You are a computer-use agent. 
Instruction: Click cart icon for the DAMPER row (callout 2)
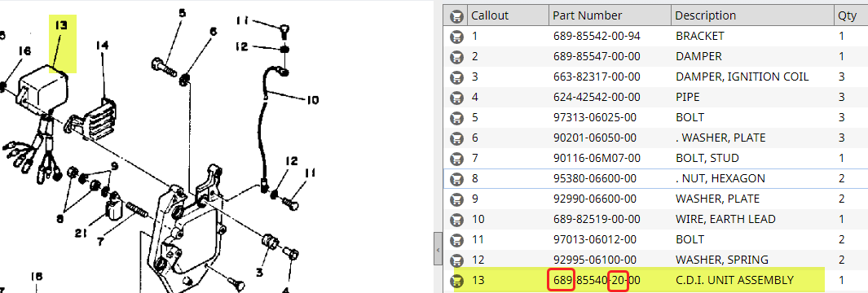456,57
